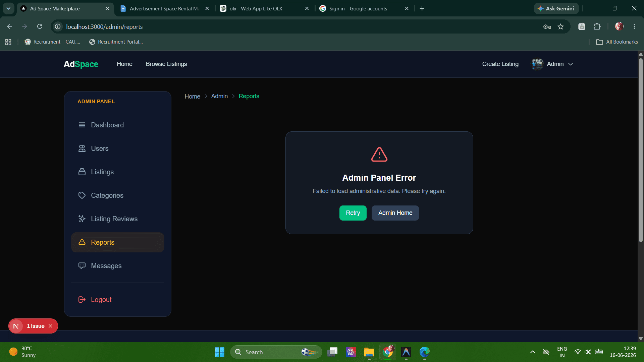The height and width of the screenshot is (362, 644).
Task: Reload the page with the refresh icon
Action: [40, 26]
